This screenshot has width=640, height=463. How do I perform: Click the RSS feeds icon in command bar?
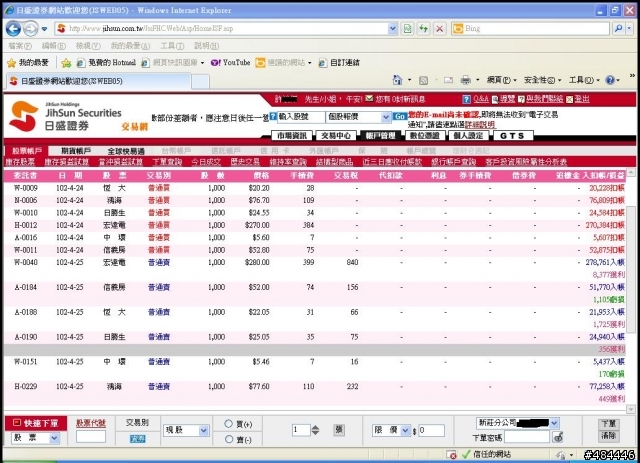[424, 80]
